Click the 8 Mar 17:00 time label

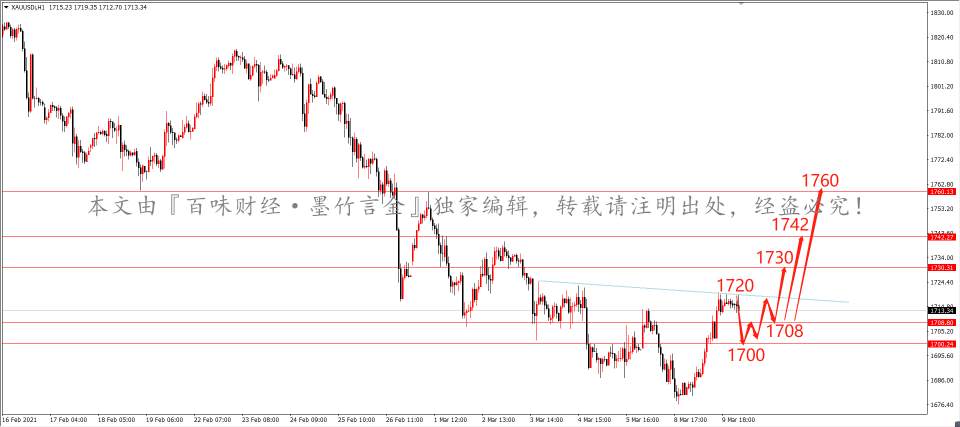[x=692, y=421]
